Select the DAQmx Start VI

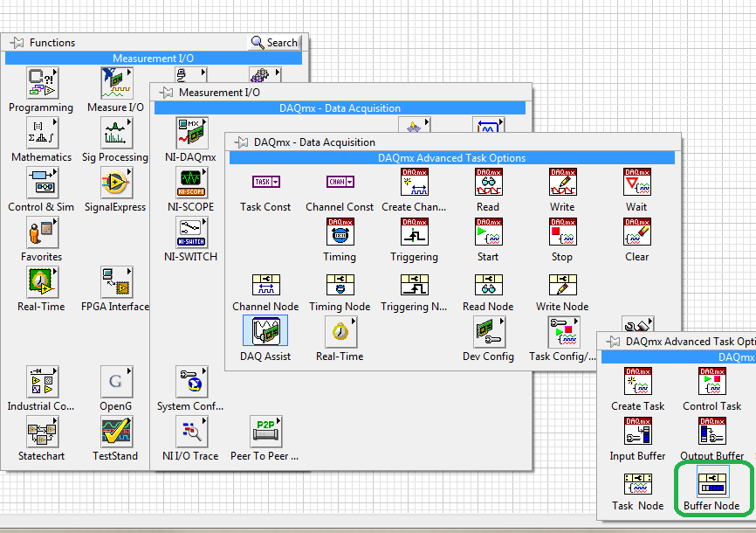point(488,232)
